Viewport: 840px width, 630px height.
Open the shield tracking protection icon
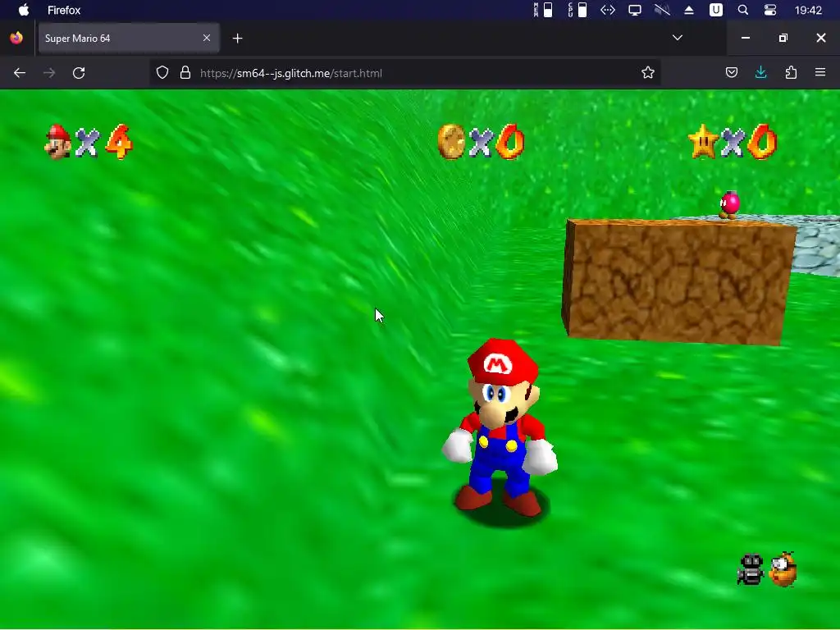[x=162, y=73]
